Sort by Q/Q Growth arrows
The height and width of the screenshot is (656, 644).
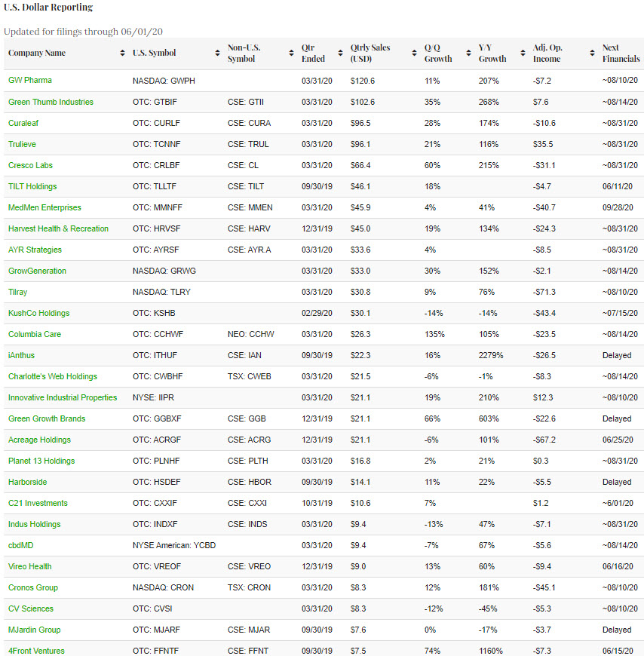coord(468,54)
